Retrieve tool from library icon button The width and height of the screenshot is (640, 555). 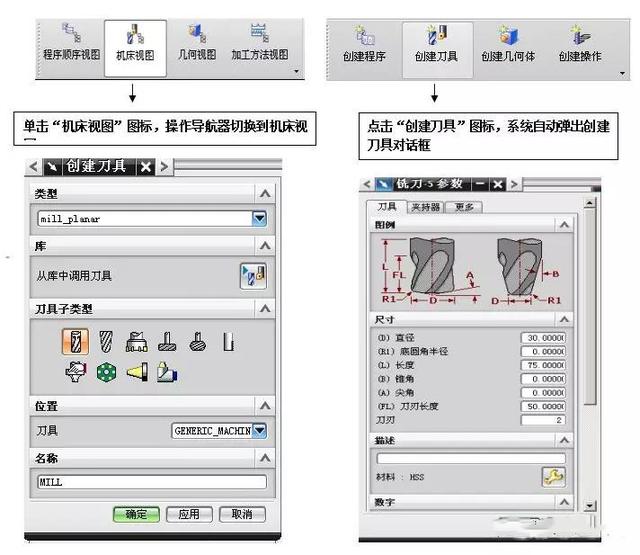(253, 276)
